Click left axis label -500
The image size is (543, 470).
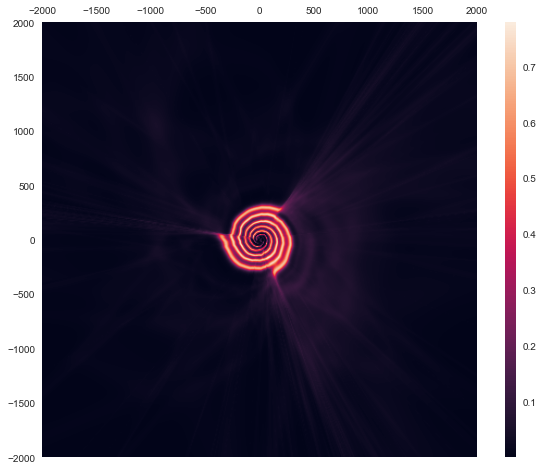pyautogui.click(x=24, y=295)
